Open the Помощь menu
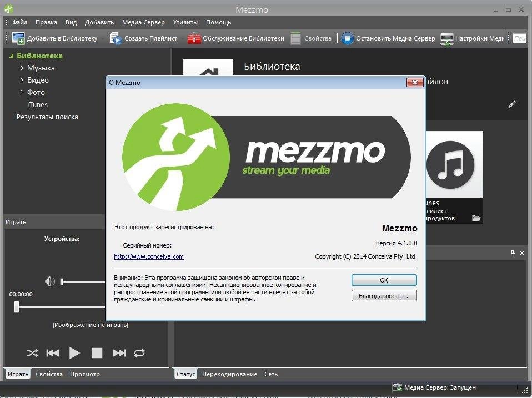The width and height of the screenshot is (532, 398). pyautogui.click(x=218, y=22)
